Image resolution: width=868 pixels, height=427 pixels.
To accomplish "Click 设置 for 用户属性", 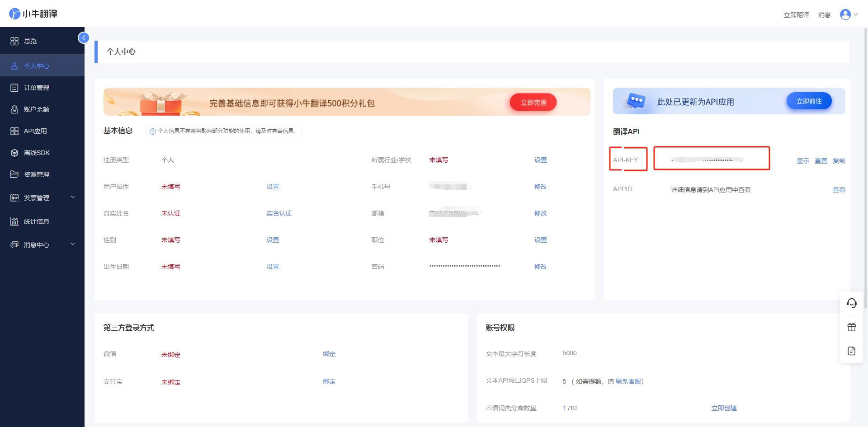I will point(273,187).
